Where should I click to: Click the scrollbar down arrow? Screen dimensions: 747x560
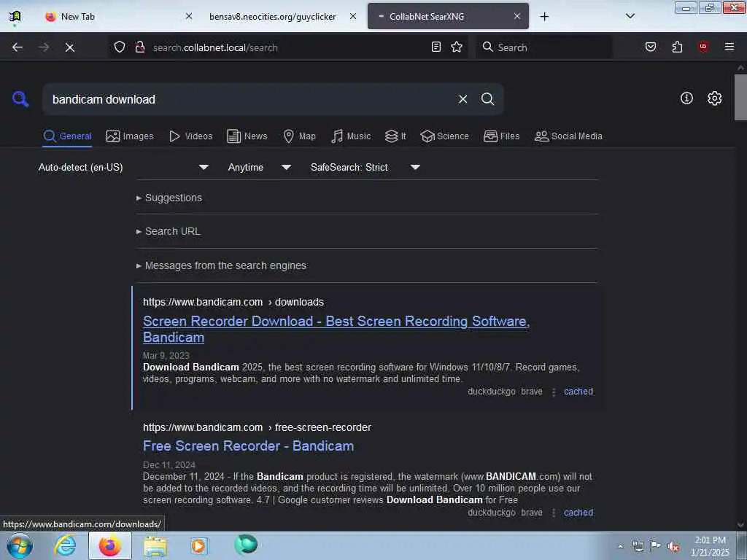click(740, 525)
